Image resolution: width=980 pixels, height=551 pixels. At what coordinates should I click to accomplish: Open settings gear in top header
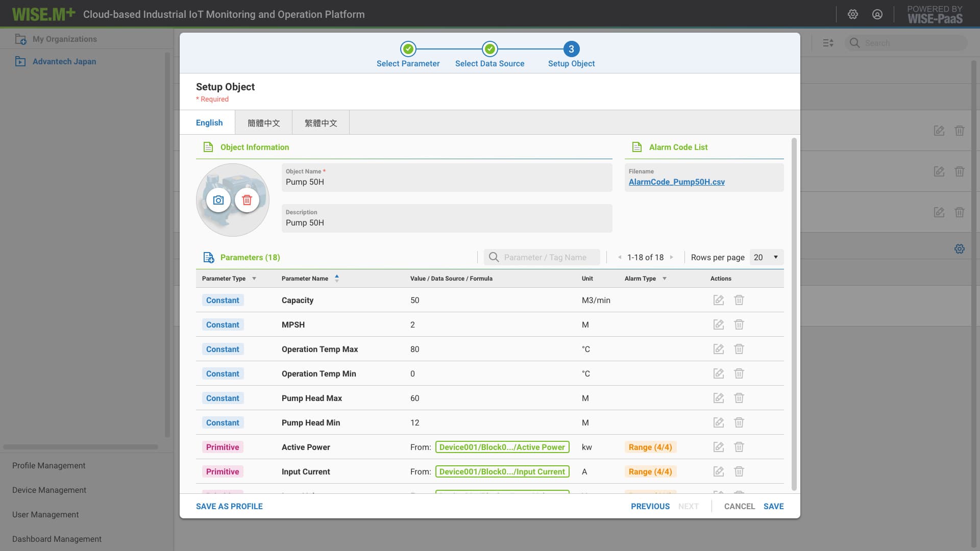[853, 14]
